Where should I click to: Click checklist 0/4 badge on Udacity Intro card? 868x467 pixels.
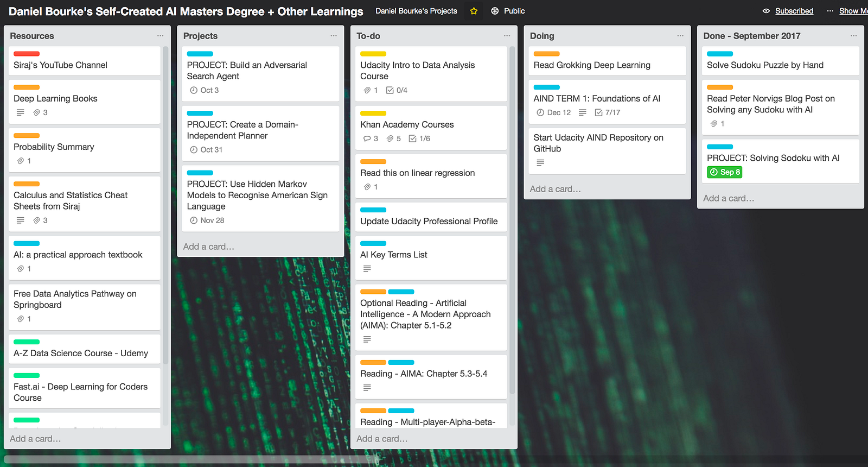coord(397,90)
